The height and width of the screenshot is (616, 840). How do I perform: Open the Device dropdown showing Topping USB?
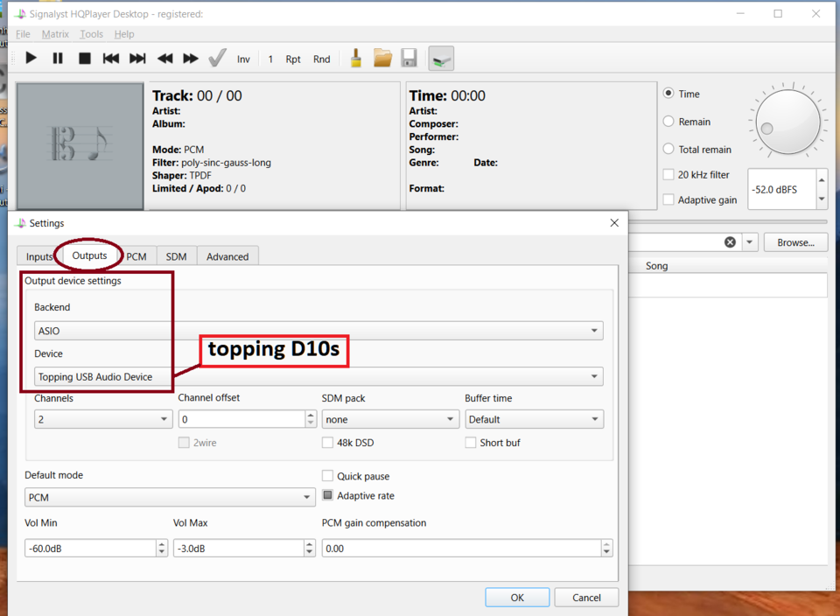[x=318, y=376]
